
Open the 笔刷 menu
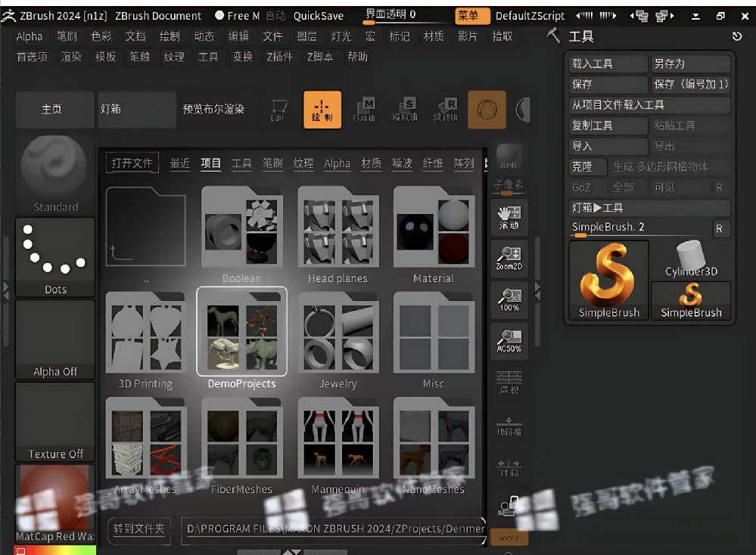click(67, 36)
